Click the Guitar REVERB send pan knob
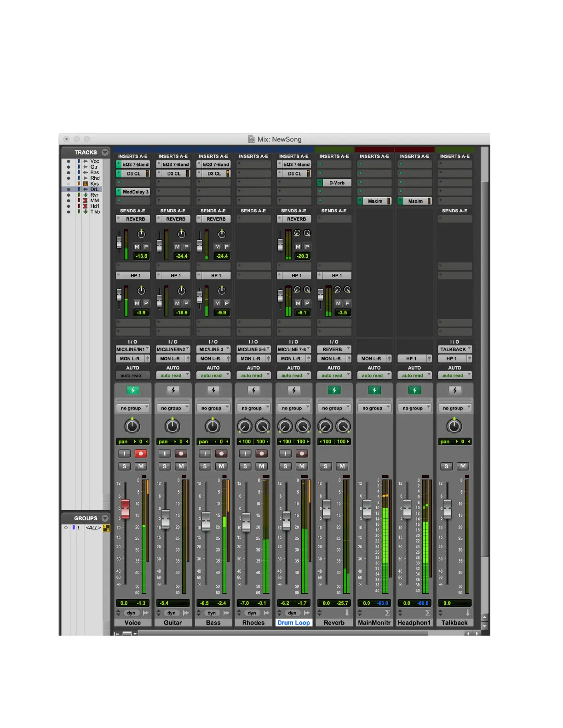 [x=182, y=234]
